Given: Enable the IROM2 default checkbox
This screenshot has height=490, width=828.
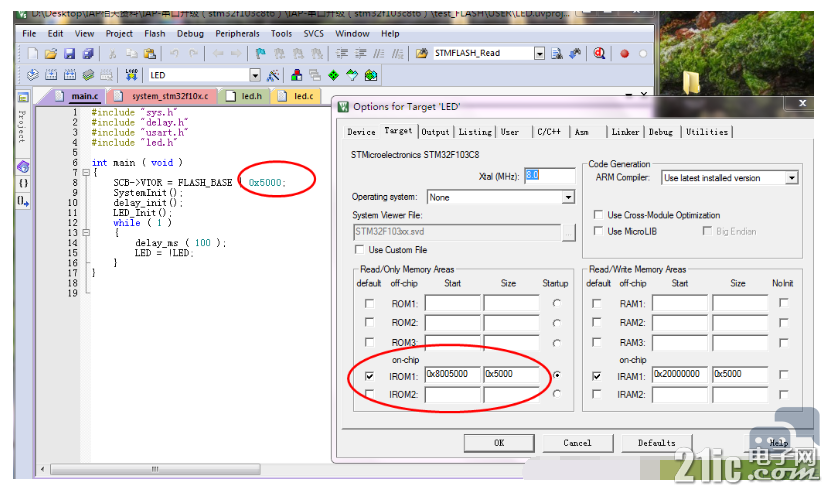Looking at the screenshot, I should (x=370, y=394).
